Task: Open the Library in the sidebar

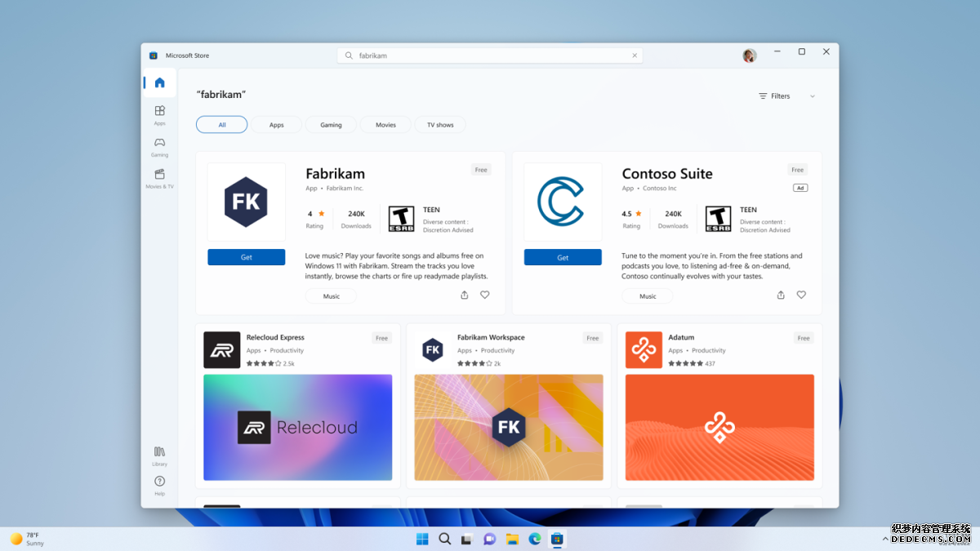Action: click(159, 455)
